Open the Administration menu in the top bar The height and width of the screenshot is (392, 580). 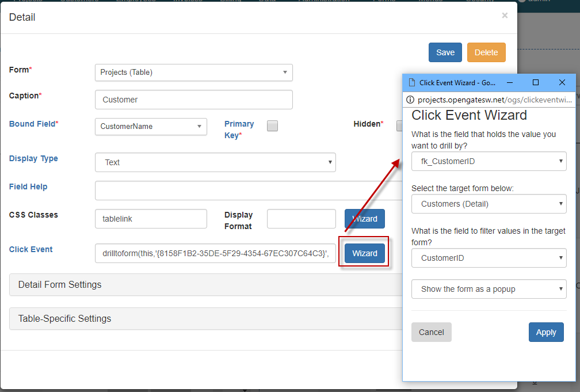tap(322, 1)
